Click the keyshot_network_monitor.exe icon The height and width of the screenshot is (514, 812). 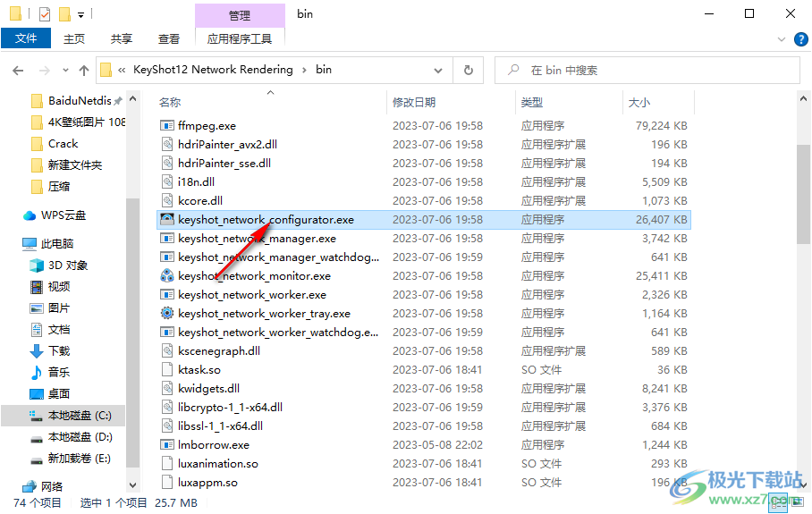coord(166,276)
